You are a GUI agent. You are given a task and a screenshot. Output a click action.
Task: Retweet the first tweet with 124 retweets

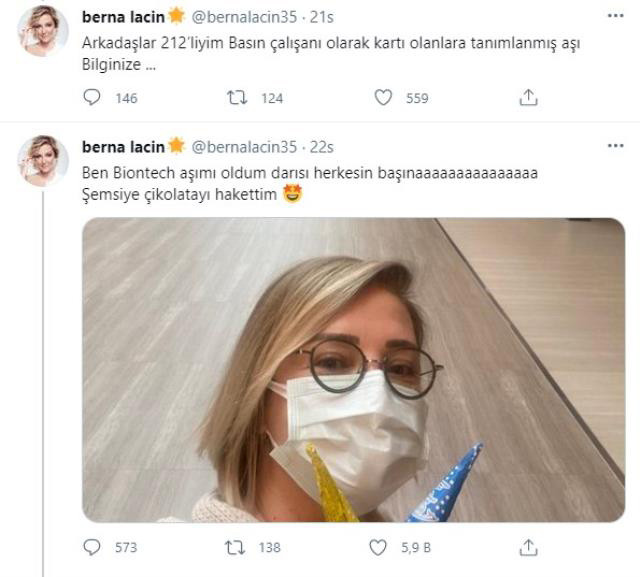(240, 97)
